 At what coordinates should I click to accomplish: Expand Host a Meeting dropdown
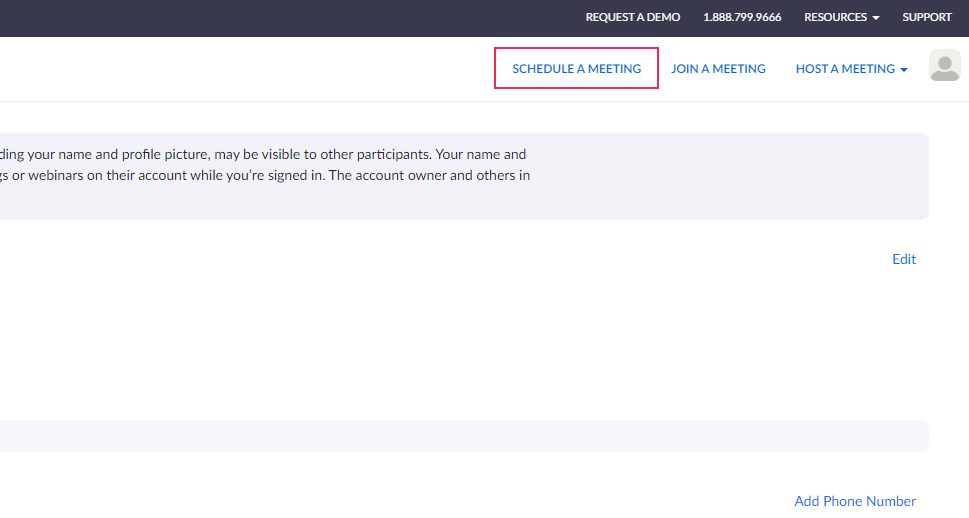point(852,69)
